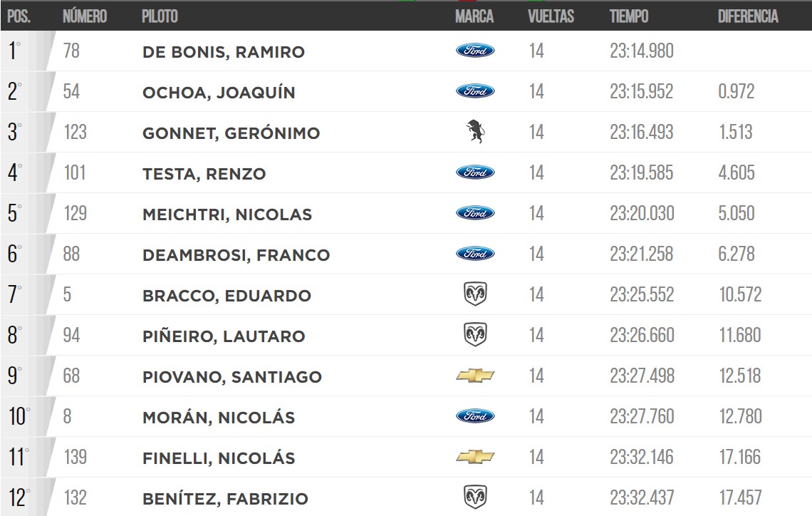This screenshot has width=812, height=516.
Task: Click the Torino bull logo for Gonnet, Gerónimo
Action: tap(475, 132)
